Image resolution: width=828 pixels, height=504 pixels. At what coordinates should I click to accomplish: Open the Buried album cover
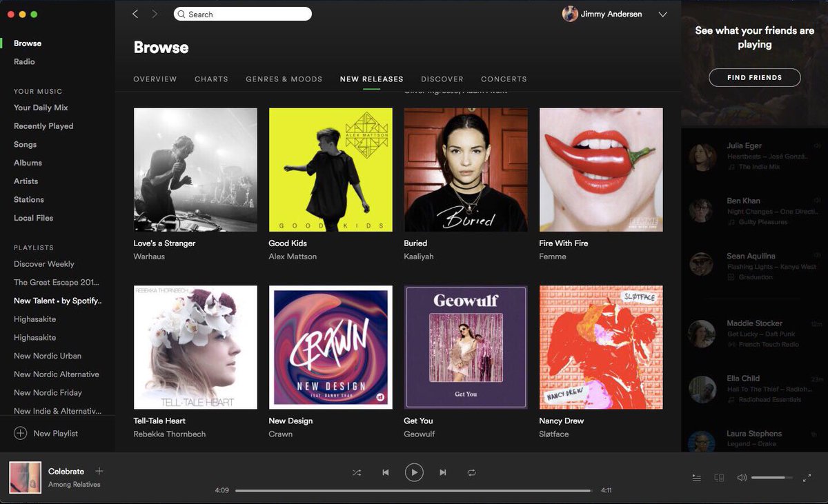click(466, 170)
